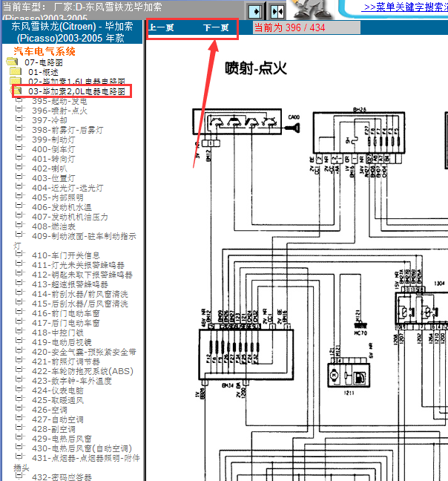Select 03-毕加索2,0L电器电路图 node
Viewport: 448px width, 481px height.
pos(76,91)
